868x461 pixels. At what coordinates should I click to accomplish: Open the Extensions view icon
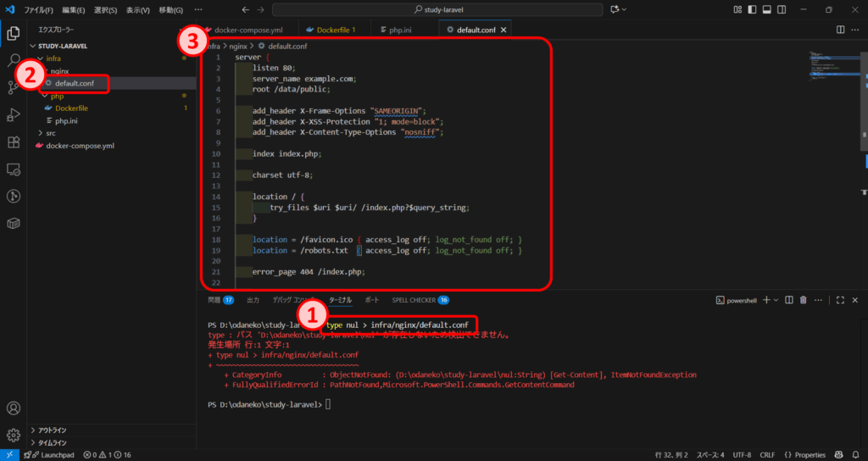[14, 142]
